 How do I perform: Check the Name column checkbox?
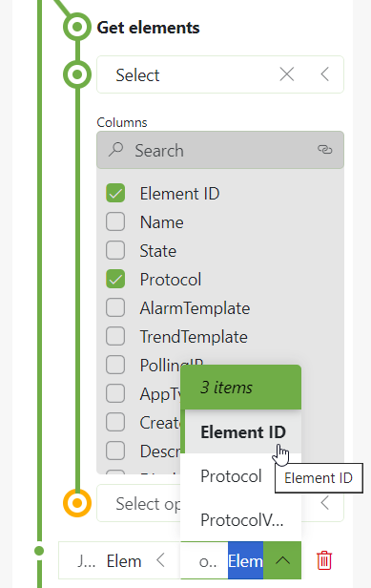coord(115,222)
